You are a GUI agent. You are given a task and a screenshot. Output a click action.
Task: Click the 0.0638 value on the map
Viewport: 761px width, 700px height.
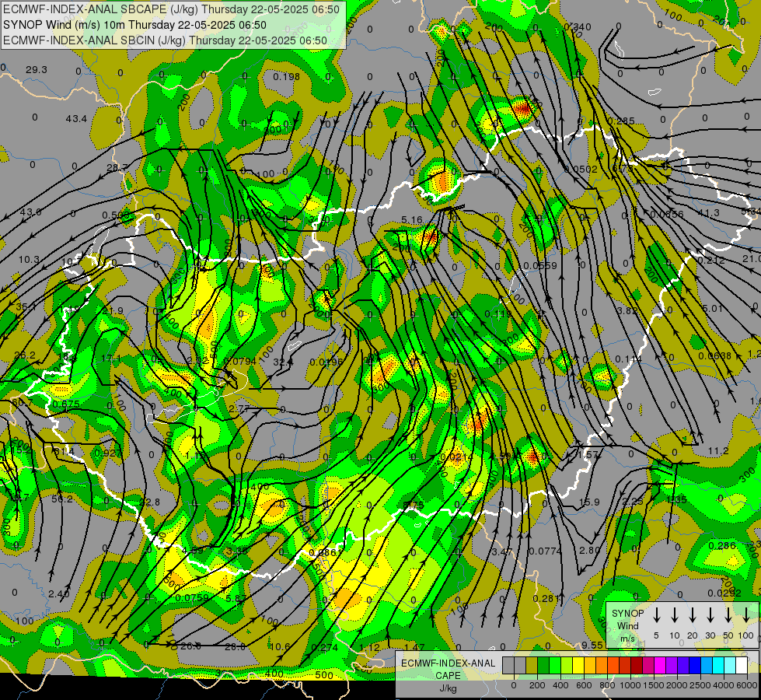click(x=714, y=356)
